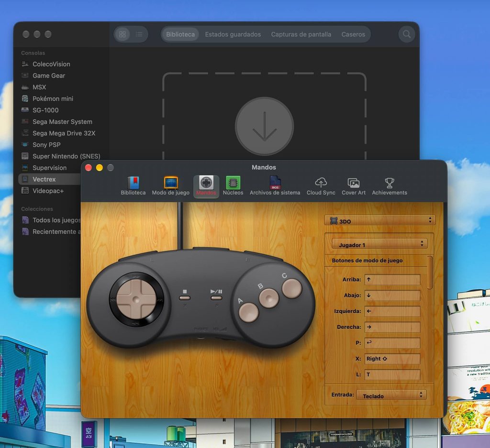Select Sony PSP console in the sidebar

click(46, 145)
